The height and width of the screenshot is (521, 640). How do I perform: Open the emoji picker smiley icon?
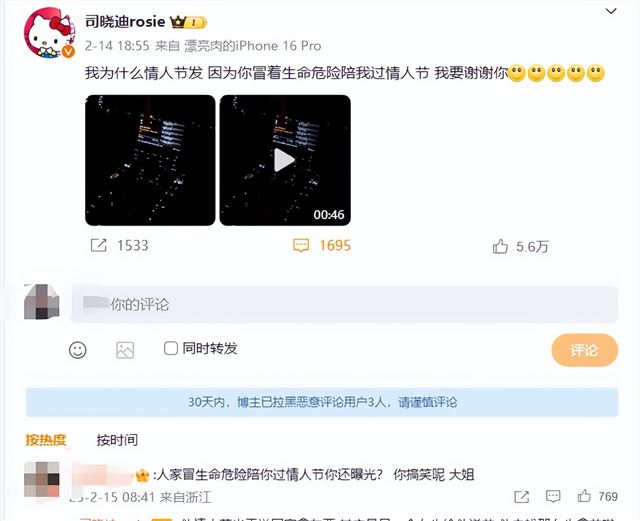point(78,350)
